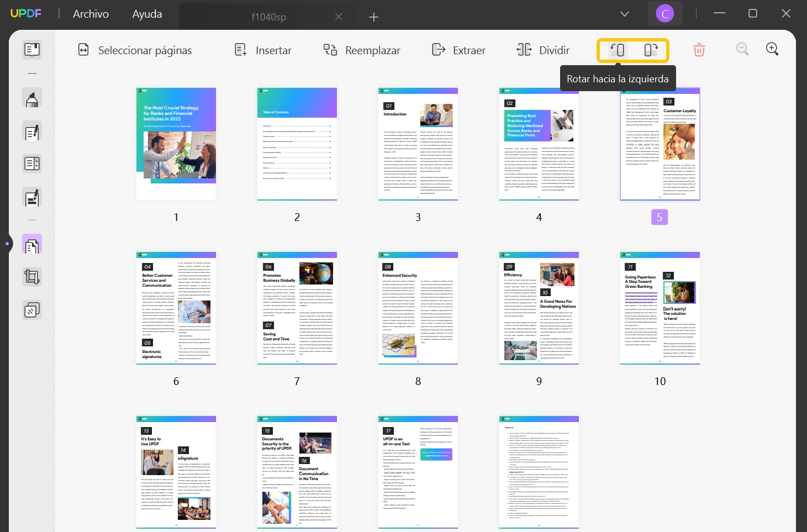This screenshot has width=807, height=532.
Task: Open the Crop Pages sidebar tool
Action: point(32,277)
